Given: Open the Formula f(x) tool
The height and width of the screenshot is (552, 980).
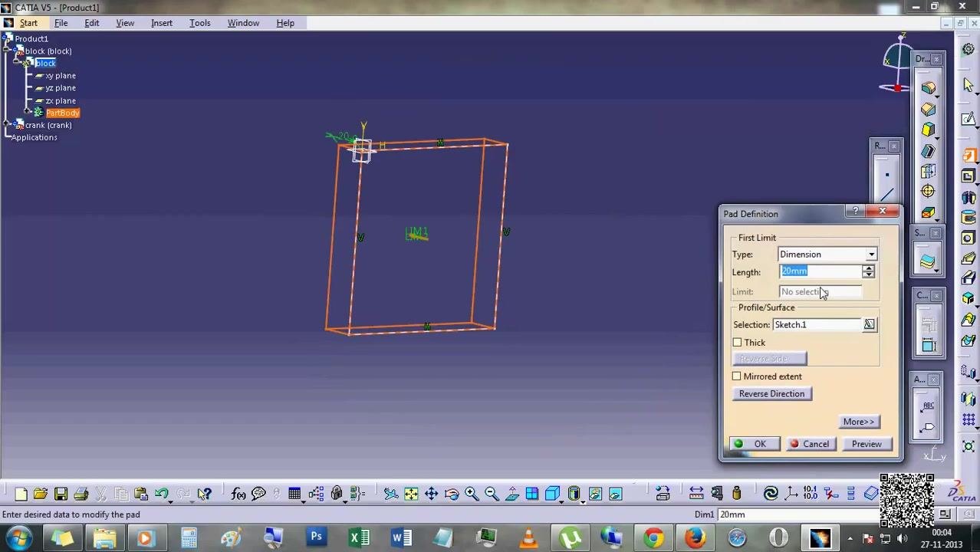Looking at the screenshot, I should [x=238, y=494].
